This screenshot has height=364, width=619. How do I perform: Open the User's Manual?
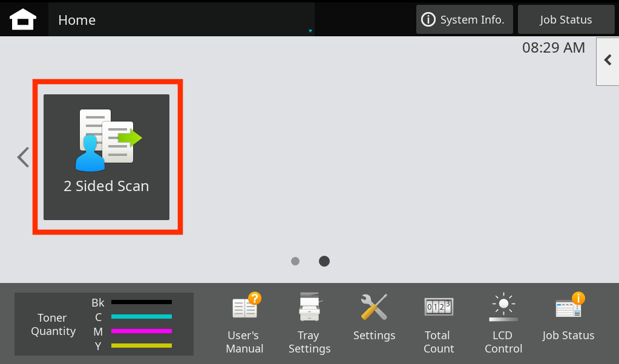244,320
